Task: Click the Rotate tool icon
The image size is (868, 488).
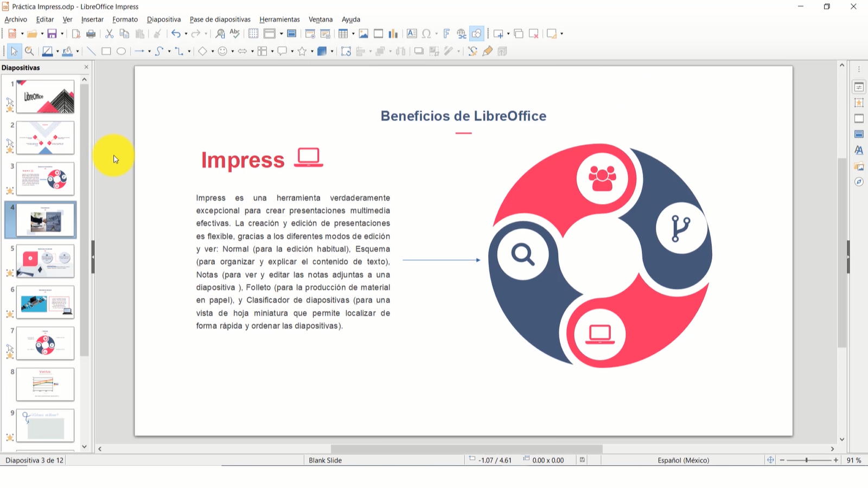Action: tap(346, 51)
